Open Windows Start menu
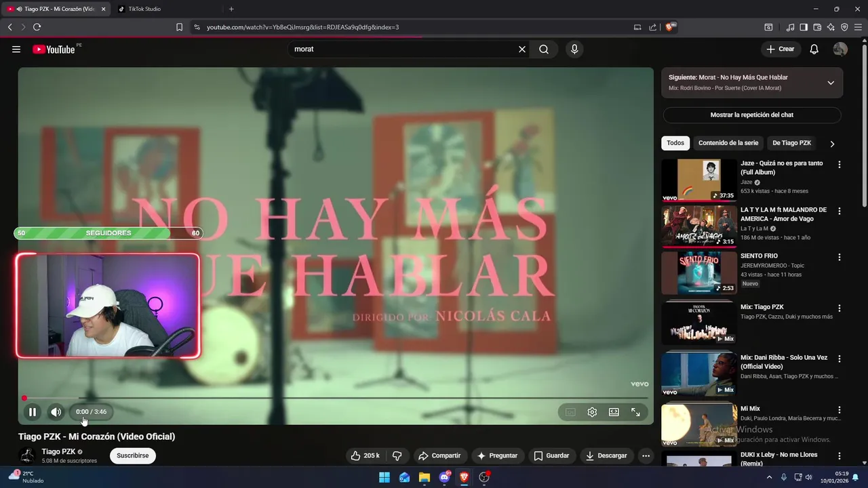 click(384, 477)
